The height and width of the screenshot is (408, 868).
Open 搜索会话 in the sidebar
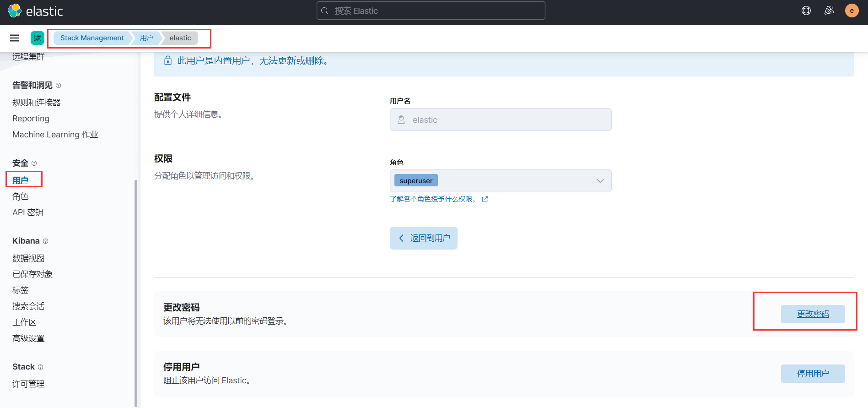click(28, 306)
